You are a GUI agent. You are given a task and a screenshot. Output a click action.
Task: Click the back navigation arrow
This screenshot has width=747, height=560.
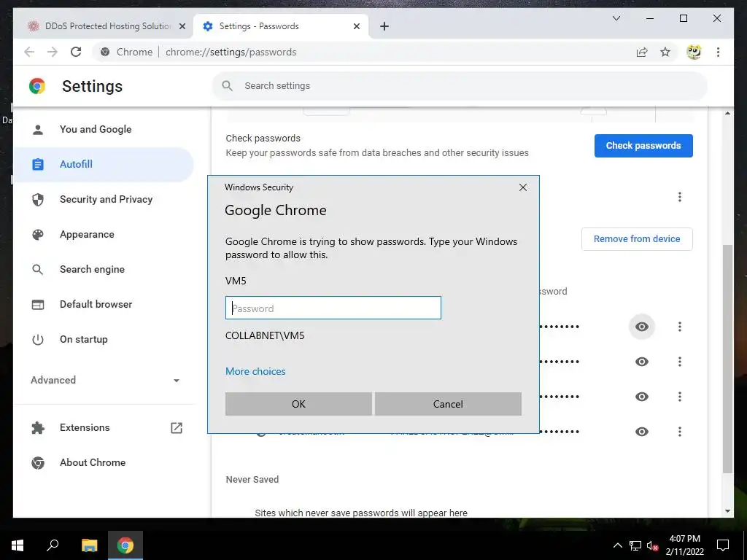pos(29,52)
